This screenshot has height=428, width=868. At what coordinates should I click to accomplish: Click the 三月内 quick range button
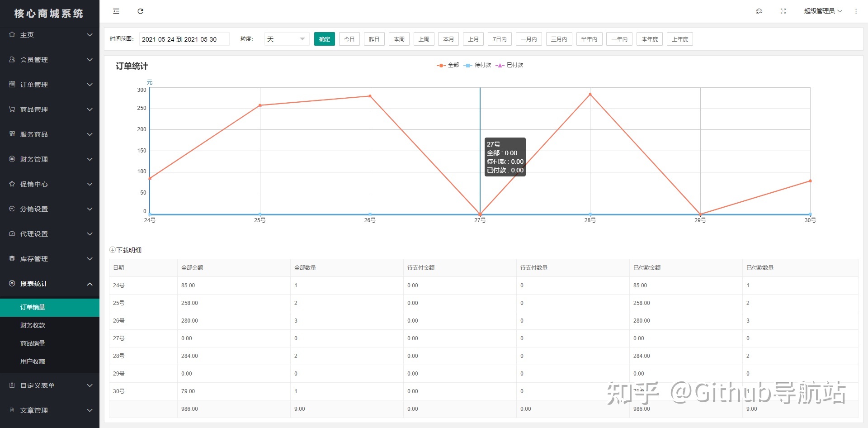(x=559, y=39)
